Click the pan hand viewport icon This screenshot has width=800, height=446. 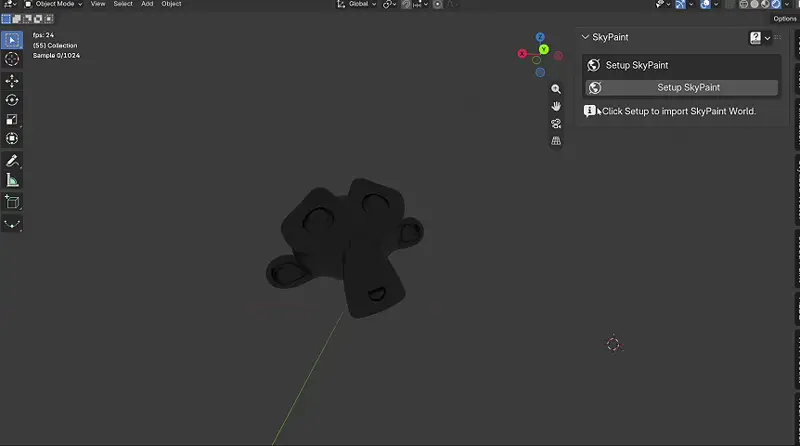click(556, 106)
